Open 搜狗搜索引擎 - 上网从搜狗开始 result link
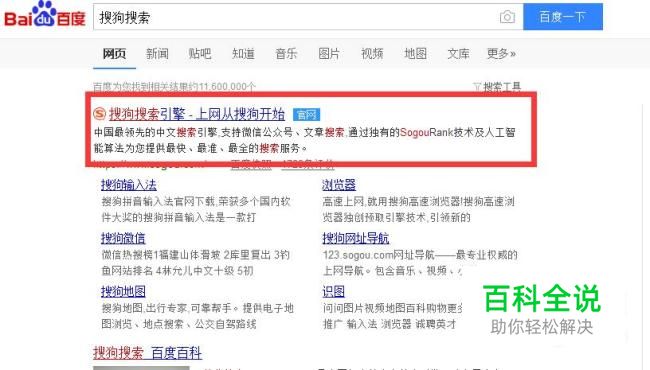 [197, 114]
